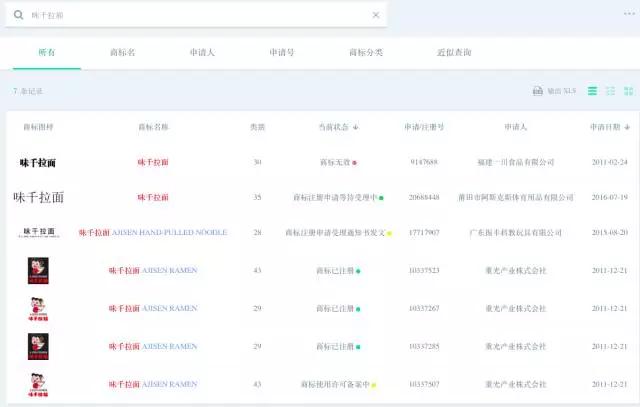640x407 pixels.
Task: Open trademark thumbnail in the 10337285 row
Action: 38,347
